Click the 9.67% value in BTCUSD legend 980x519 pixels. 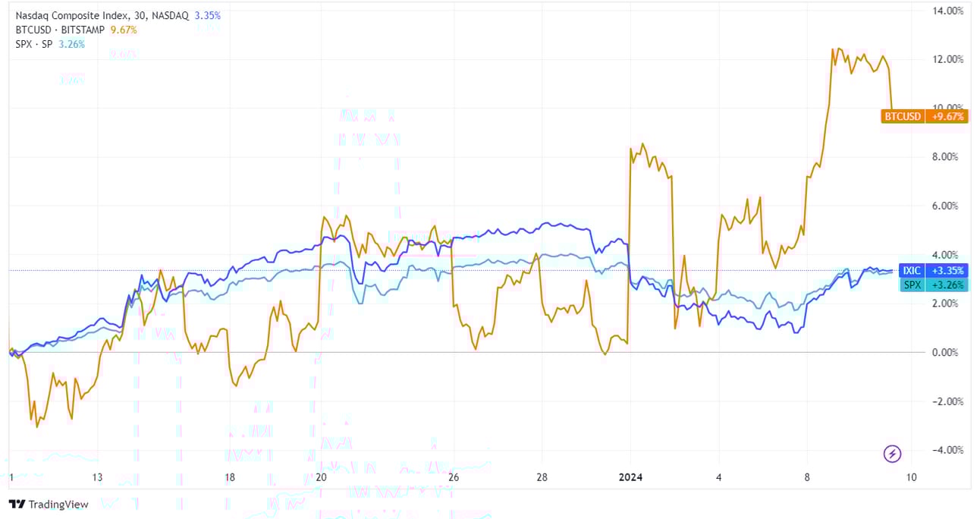coord(123,29)
